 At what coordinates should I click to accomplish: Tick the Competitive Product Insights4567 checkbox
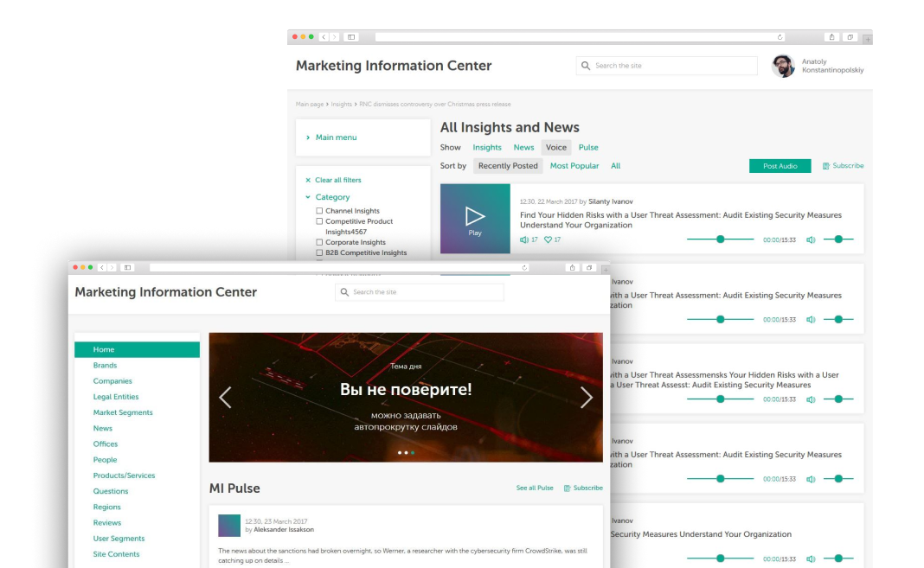[319, 221]
